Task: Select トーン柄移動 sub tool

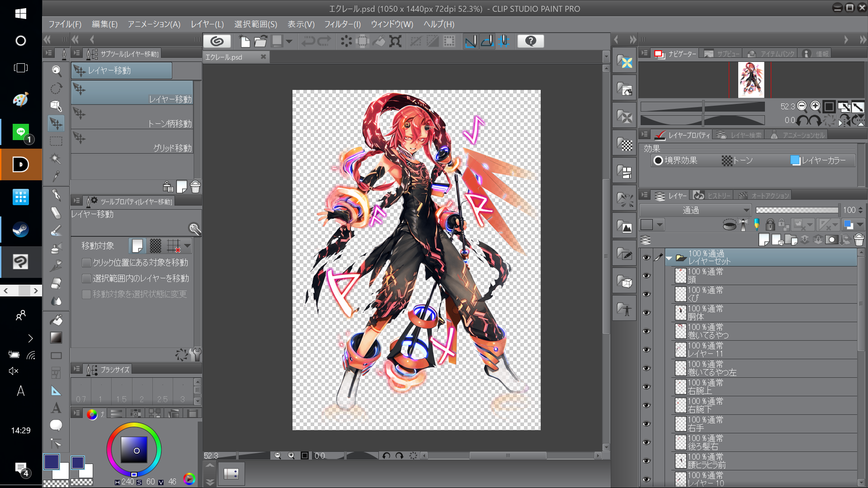Action: click(132, 117)
